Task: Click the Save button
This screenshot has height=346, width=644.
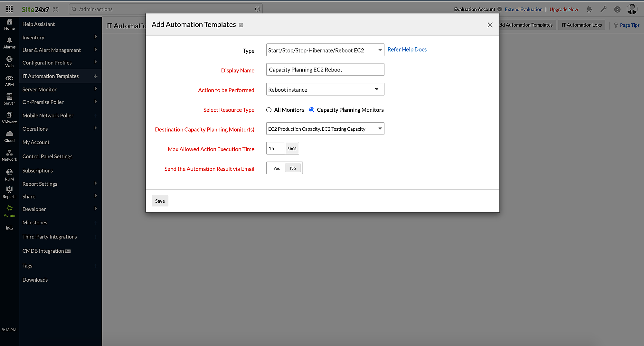Action: (x=160, y=201)
